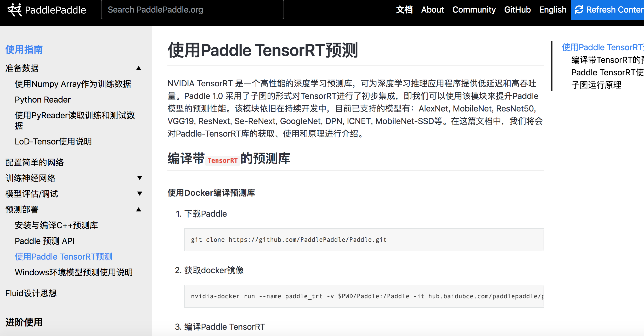This screenshot has width=644, height=336.
Task: Open the GitHub nav link
Action: click(517, 10)
